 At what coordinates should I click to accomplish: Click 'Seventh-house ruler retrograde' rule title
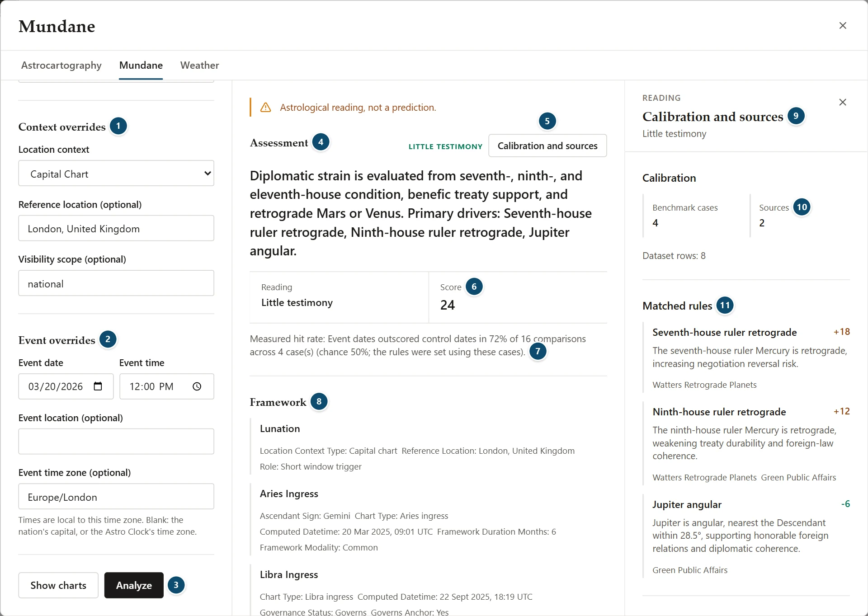(x=725, y=332)
